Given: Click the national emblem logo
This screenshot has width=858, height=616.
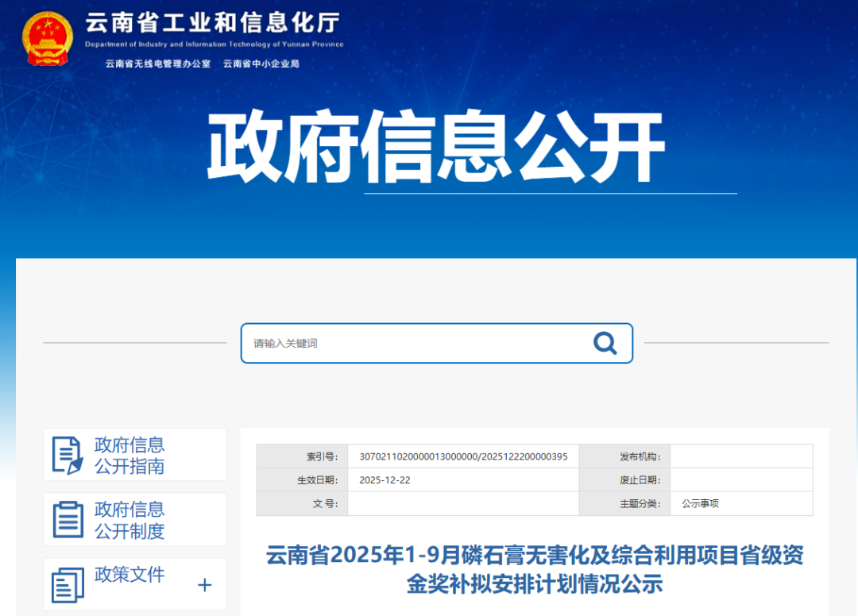Looking at the screenshot, I should tap(47, 39).
